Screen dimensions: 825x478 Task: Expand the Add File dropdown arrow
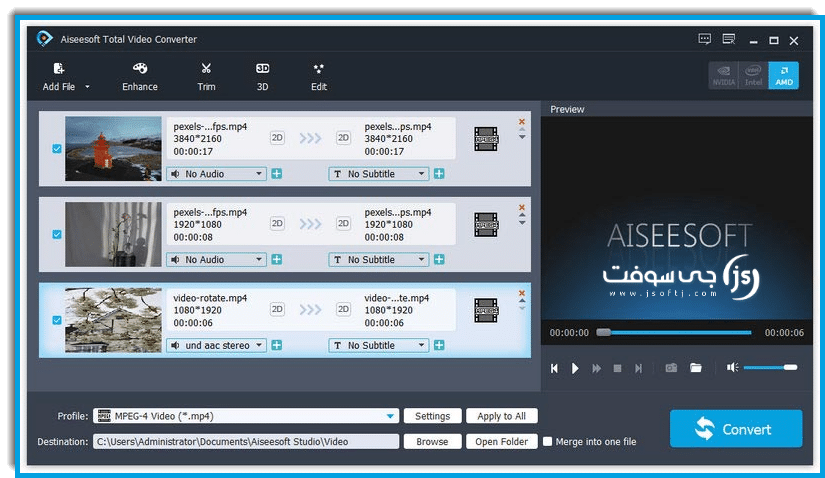pos(87,87)
